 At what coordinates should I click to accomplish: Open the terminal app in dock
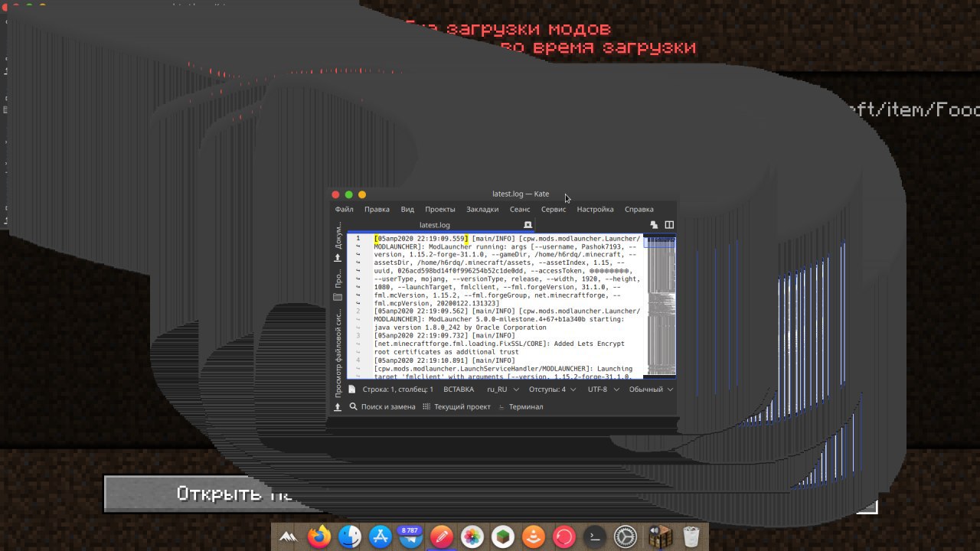click(595, 537)
